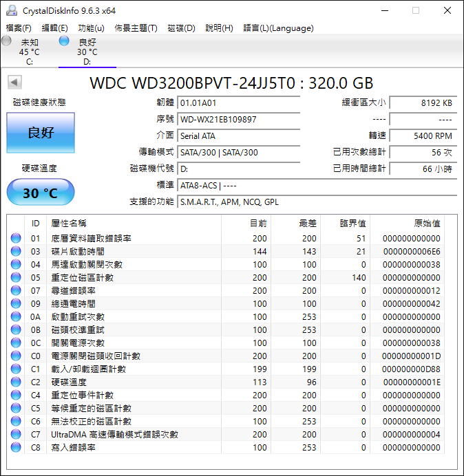Click the 已用次數總計 value 56 次
This screenshot has height=476, width=464.
(423, 152)
